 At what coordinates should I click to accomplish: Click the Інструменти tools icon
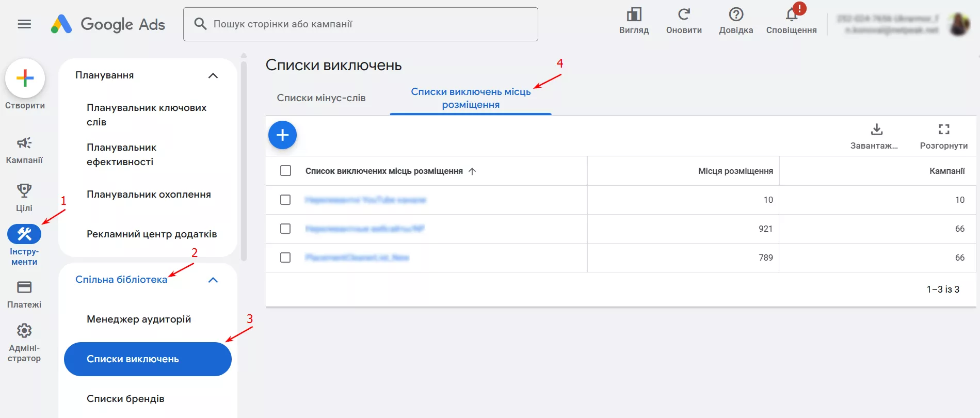click(x=24, y=233)
